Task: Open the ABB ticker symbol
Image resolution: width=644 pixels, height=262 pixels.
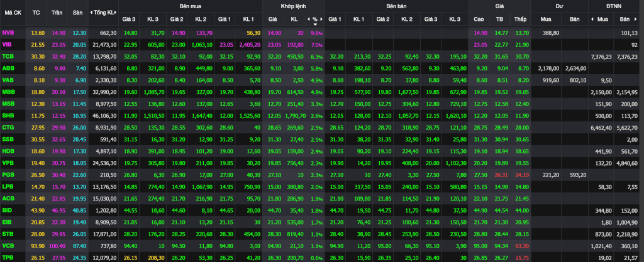Action: (8, 68)
